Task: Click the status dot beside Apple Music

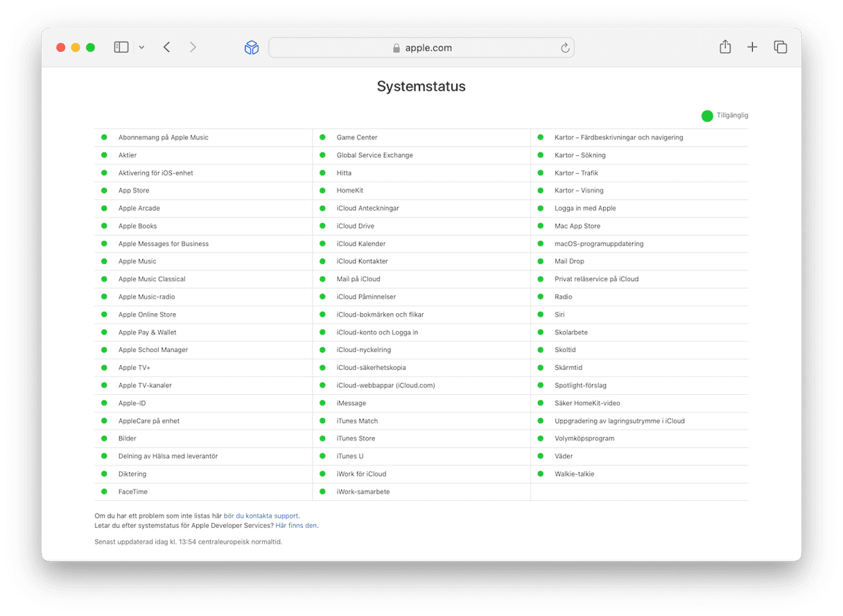Action: tap(104, 261)
